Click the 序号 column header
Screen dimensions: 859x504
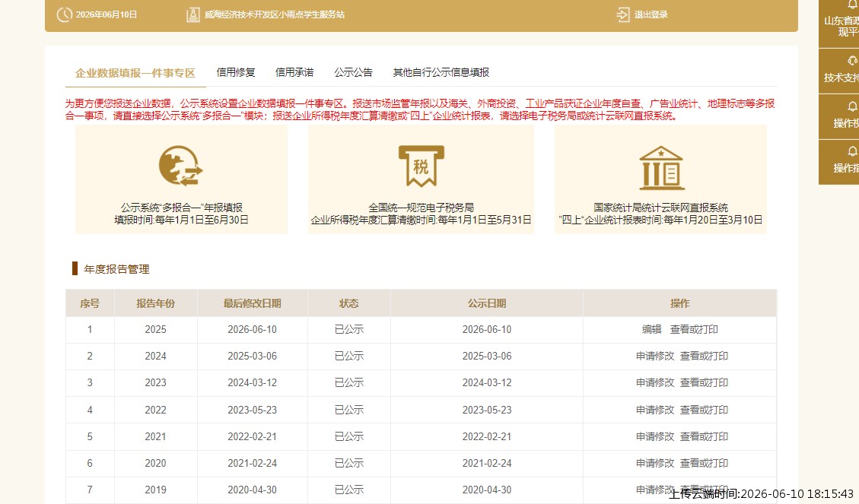click(90, 304)
